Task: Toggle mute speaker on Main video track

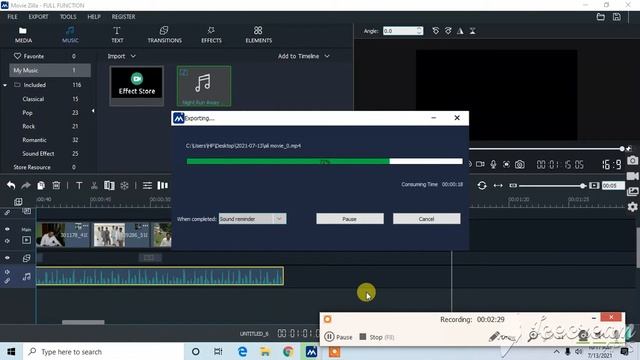Action: (7, 241)
